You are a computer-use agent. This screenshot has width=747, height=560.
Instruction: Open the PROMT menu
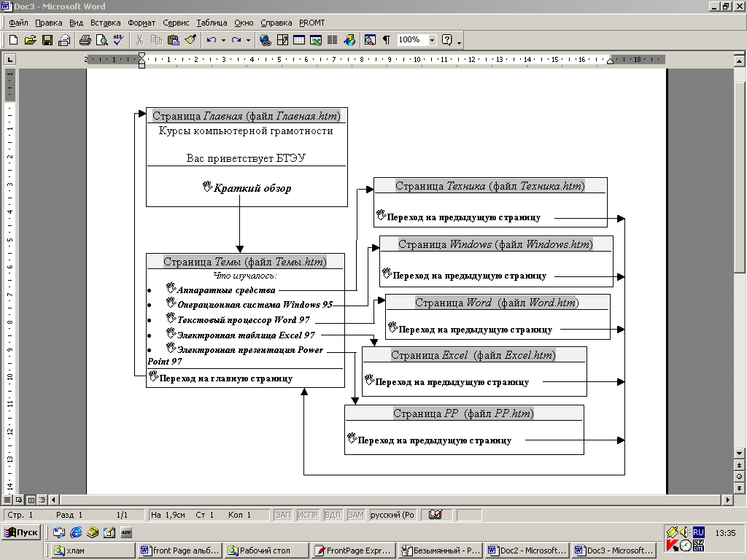(312, 23)
